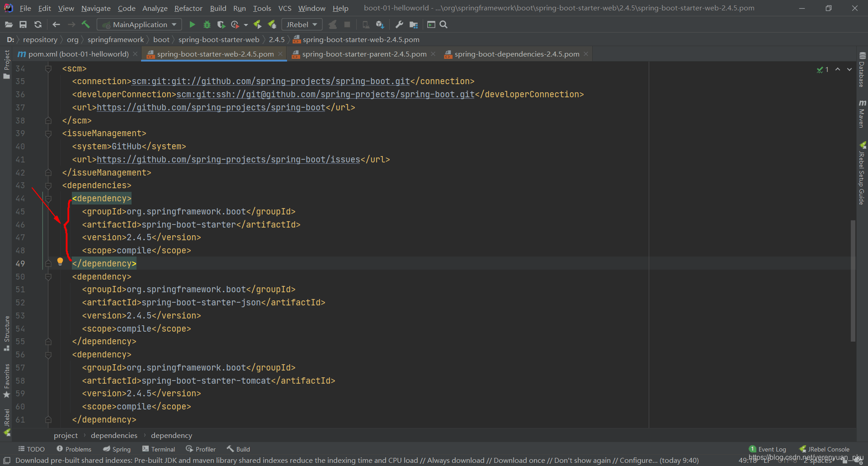This screenshot has height=466, width=868.
Task: Open the Terminal tool window
Action: point(158,449)
